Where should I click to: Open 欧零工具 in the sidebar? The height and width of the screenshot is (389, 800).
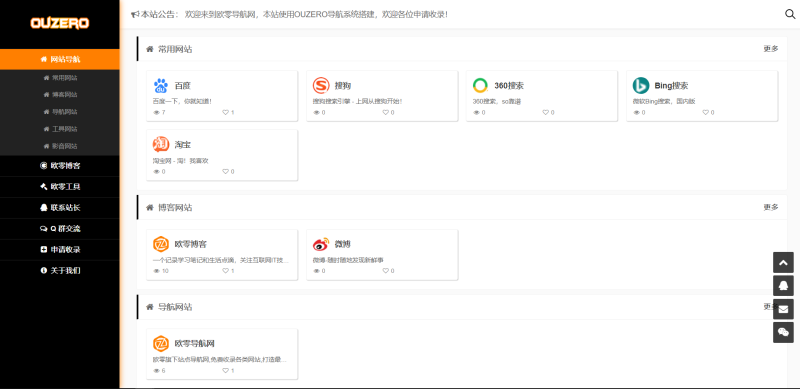pos(60,187)
